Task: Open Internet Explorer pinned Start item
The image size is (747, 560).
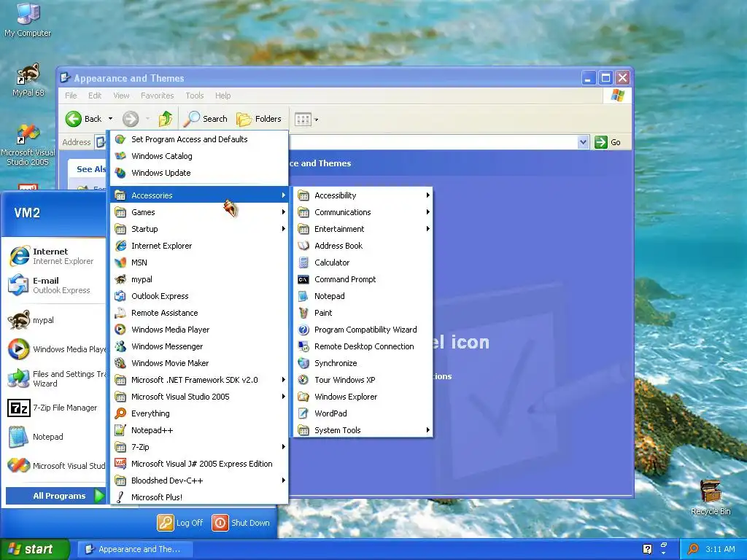Action: click(x=53, y=256)
